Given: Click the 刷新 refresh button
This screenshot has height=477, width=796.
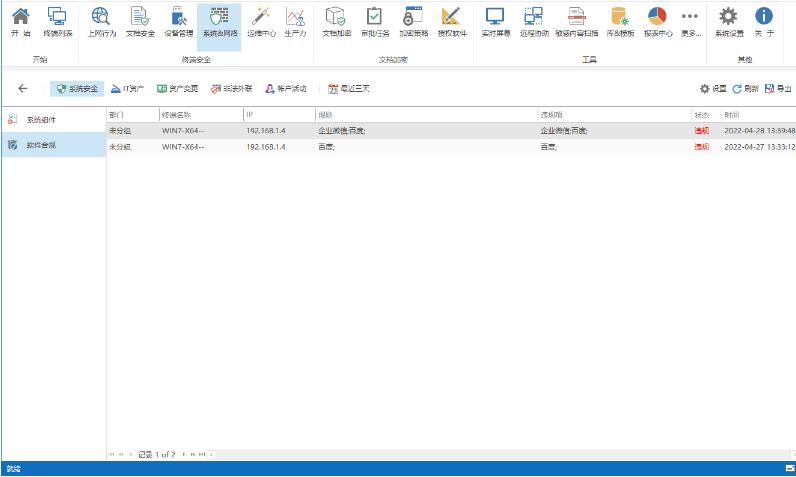Looking at the screenshot, I should tap(745, 88).
